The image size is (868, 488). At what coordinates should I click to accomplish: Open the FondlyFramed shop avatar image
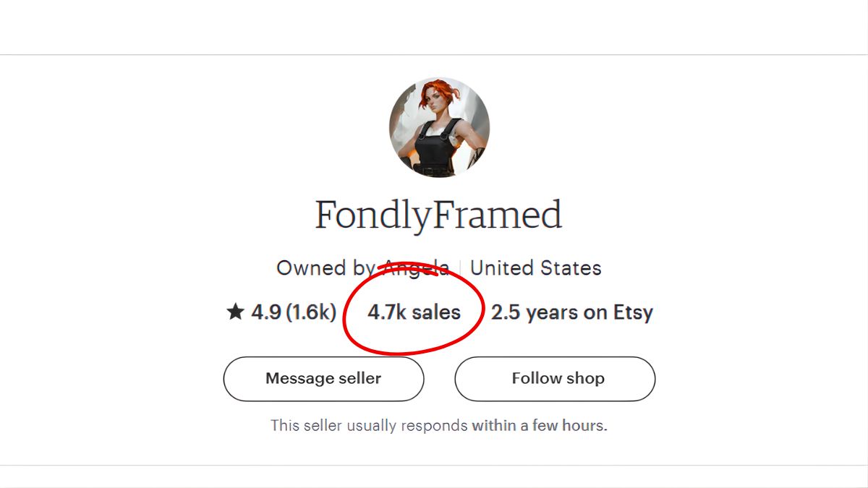(439, 127)
